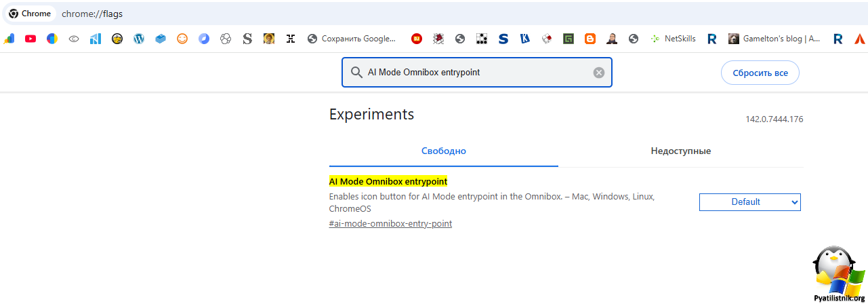Open the Default dropdown for AI Mode flag
The height and width of the screenshot is (304, 868).
[750, 202]
